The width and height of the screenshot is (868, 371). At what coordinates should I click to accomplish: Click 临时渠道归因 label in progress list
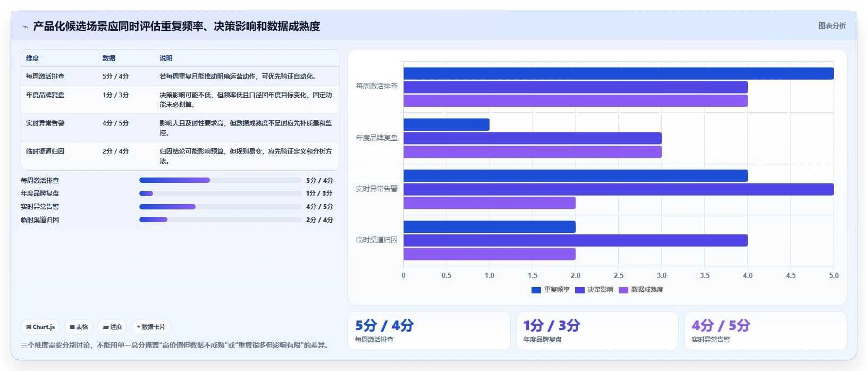40,220
